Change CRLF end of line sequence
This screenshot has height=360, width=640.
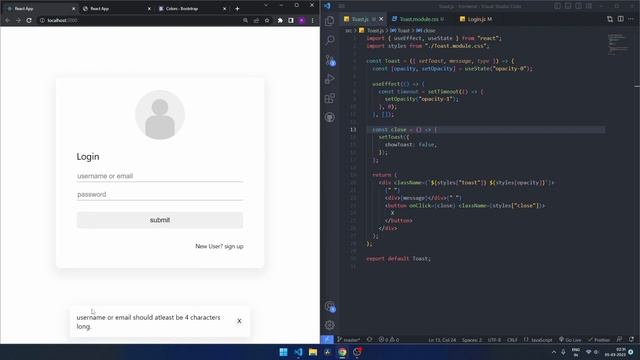point(512,340)
